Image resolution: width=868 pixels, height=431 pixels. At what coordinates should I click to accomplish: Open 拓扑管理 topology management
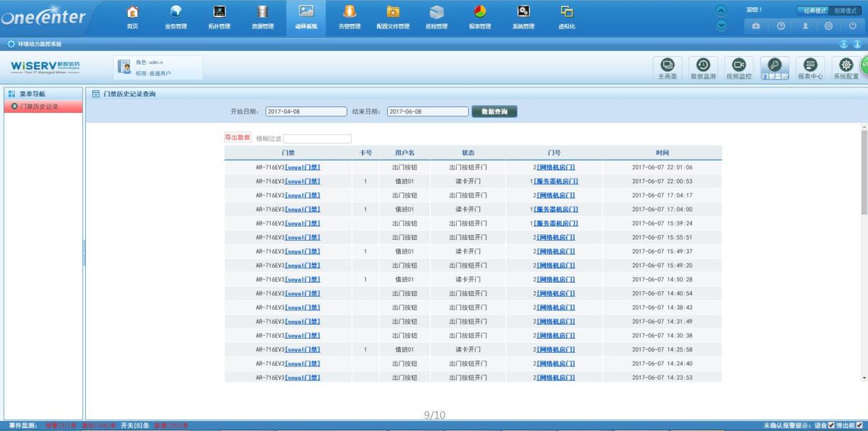tap(219, 12)
